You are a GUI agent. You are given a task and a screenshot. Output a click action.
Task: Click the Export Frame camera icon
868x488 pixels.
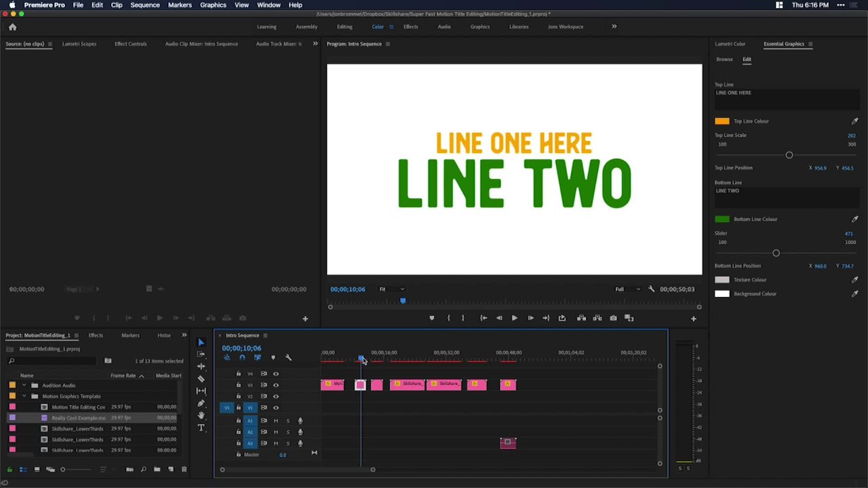point(613,318)
